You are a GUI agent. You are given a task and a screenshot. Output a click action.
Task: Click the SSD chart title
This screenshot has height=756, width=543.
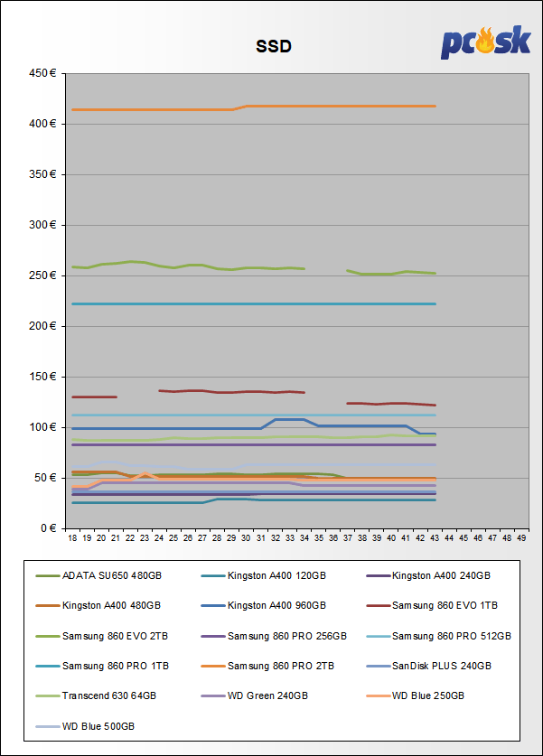(x=274, y=47)
